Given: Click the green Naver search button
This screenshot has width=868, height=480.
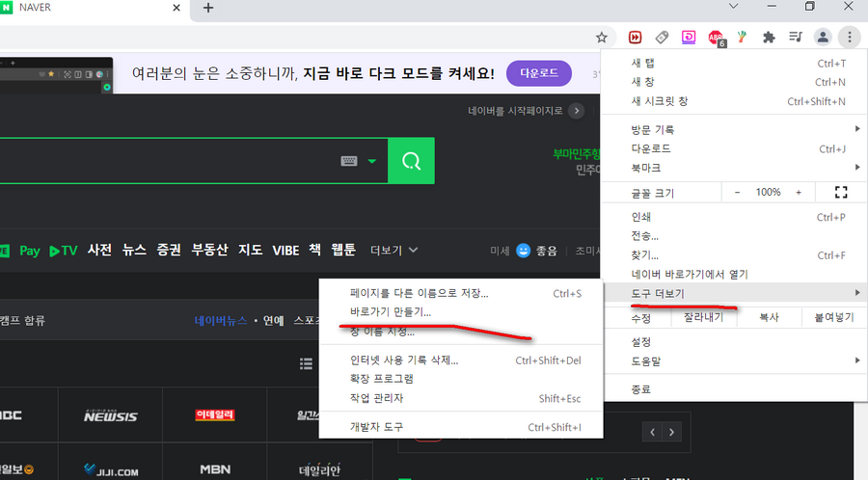Looking at the screenshot, I should tap(411, 161).
